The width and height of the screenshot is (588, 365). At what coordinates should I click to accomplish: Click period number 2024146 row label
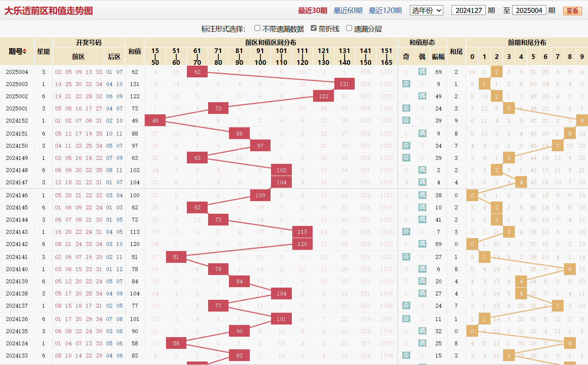(17, 195)
